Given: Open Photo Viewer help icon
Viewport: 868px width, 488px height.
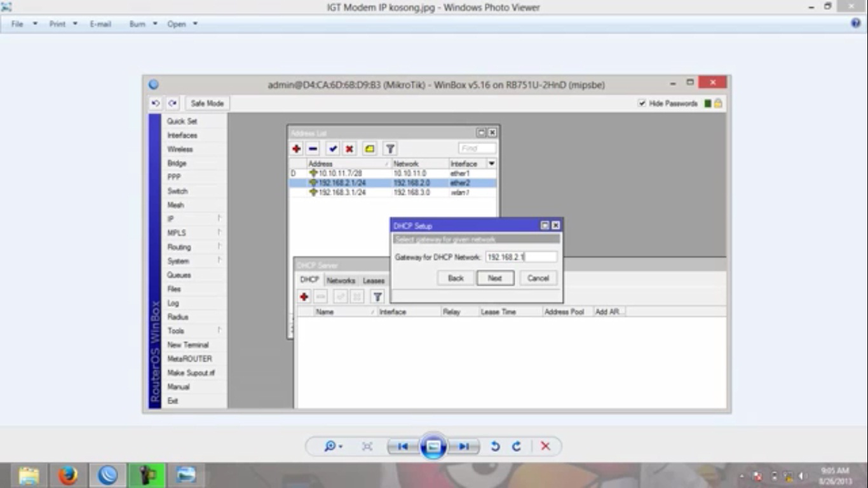Looking at the screenshot, I should [x=855, y=24].
